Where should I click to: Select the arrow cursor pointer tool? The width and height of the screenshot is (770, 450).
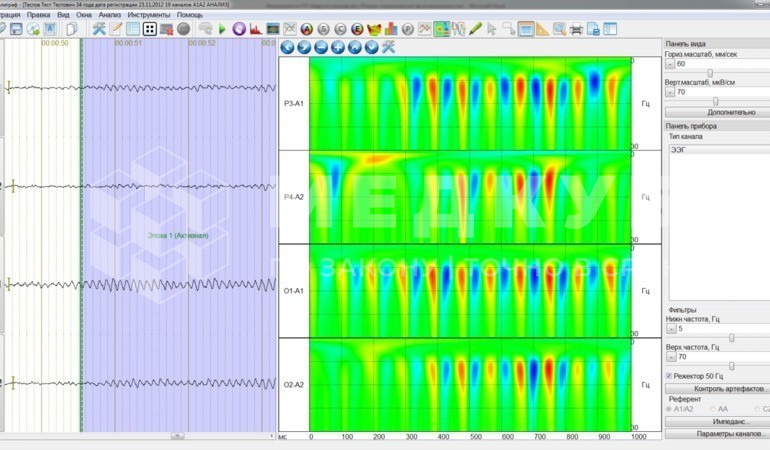491,29
